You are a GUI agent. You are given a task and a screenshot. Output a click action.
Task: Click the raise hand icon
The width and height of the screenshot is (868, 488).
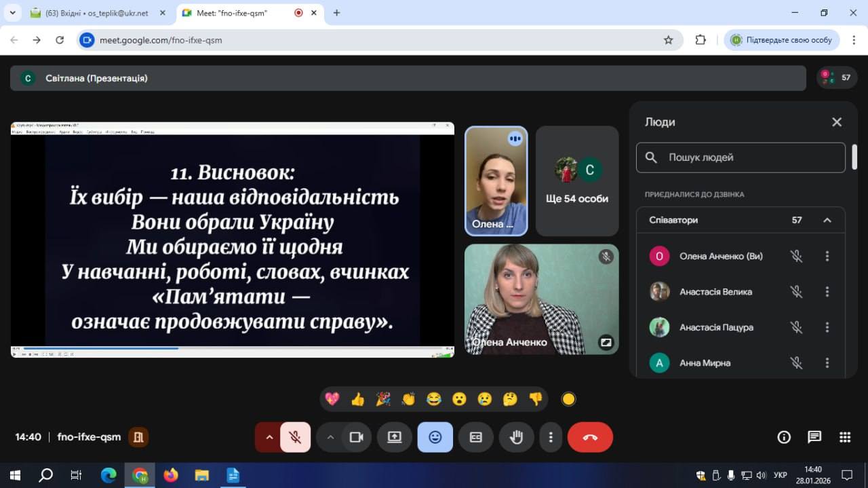click(x=517, y=437)
